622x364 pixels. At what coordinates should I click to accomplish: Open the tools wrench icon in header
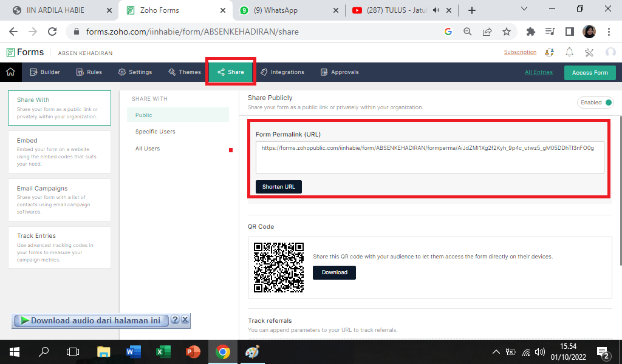pos(589,52)
